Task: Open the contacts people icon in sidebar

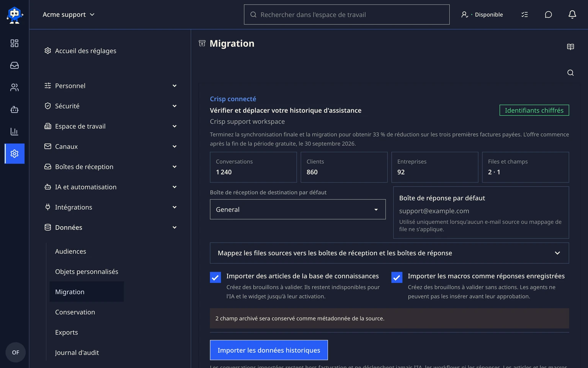Action: point(15,87)
